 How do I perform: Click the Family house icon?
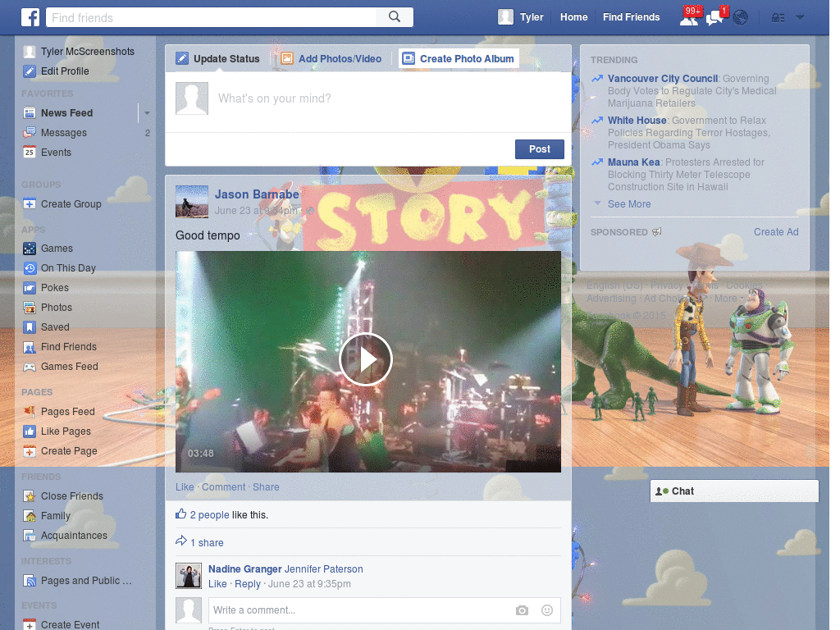[30, 516]
